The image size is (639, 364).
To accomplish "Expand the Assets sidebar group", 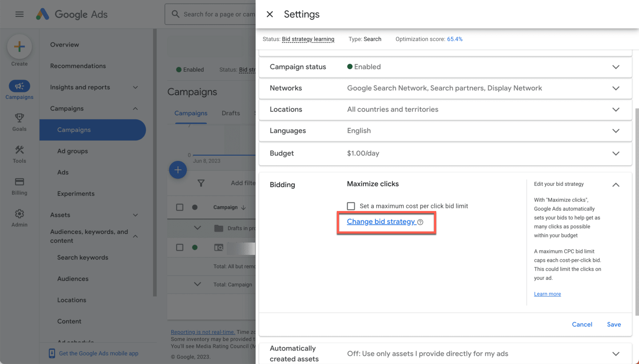I will point(135,215).
